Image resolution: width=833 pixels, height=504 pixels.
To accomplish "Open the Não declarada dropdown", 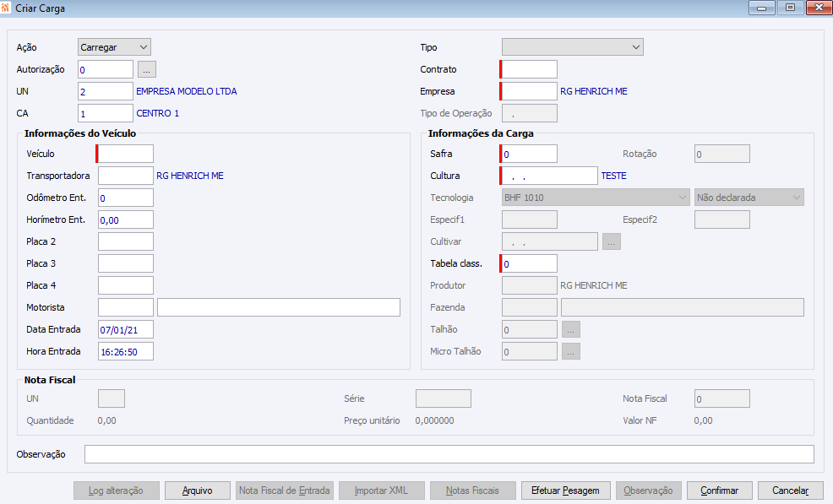I will (749, 198).
